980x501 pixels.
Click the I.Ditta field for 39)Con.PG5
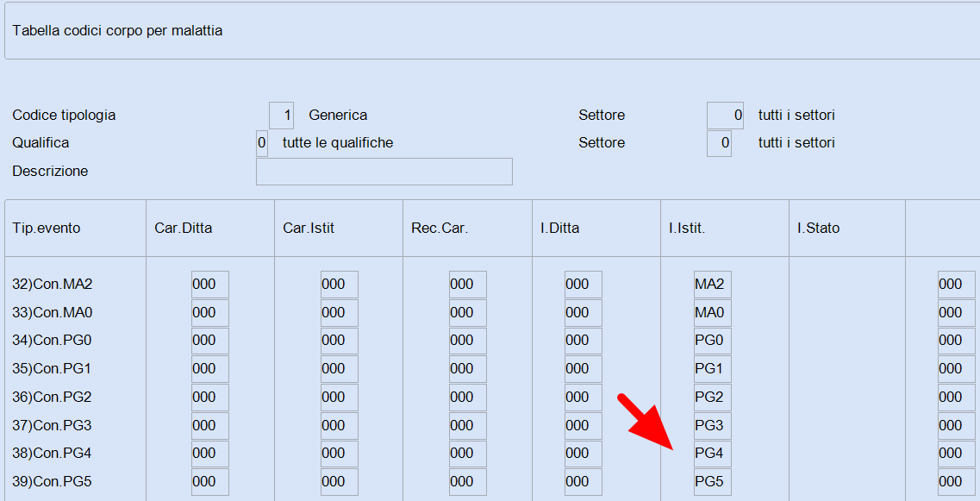tap(584, 482)
